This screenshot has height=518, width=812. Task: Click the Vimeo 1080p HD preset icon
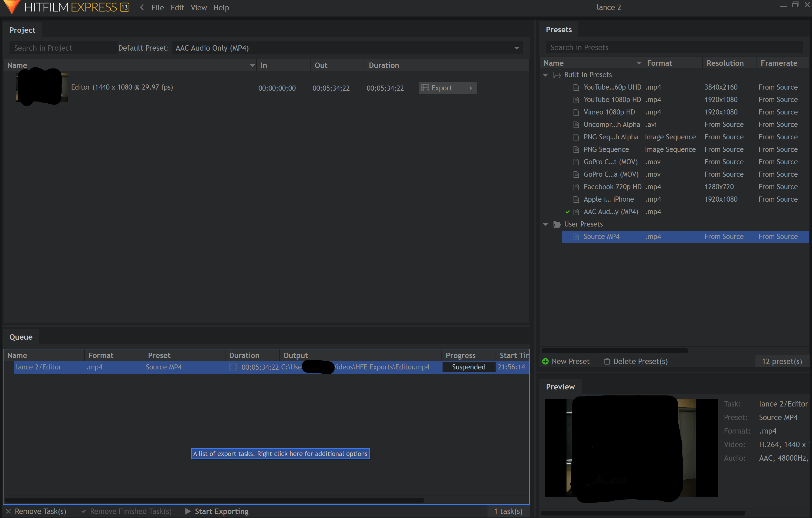(576, 112)
